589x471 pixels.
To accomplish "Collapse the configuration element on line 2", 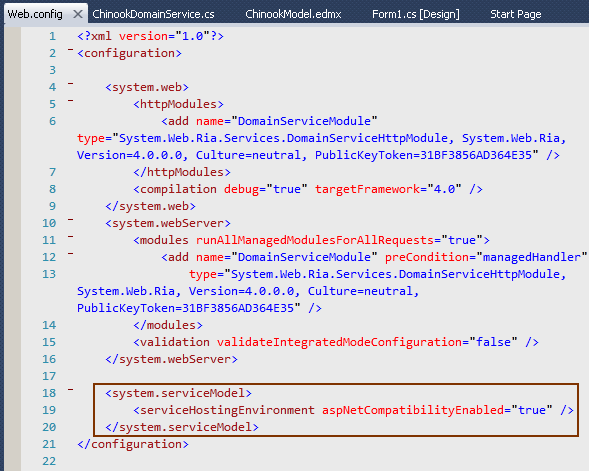I will click(70, 50).
